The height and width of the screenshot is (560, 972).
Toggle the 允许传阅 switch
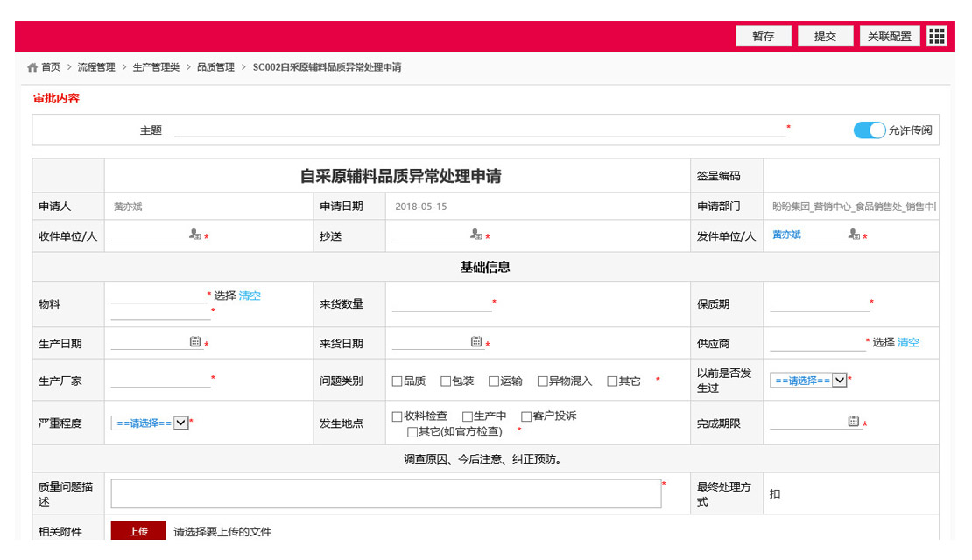click(869, 130)
